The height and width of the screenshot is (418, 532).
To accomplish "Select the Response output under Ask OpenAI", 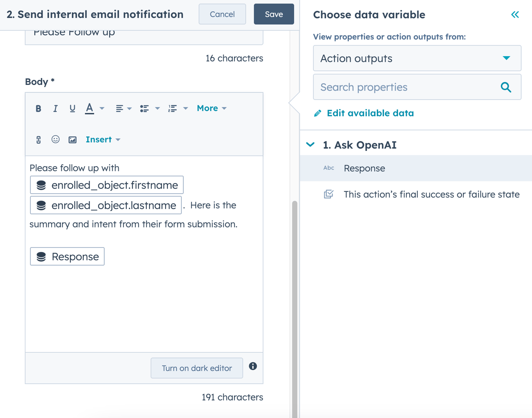I will point(364,168).
